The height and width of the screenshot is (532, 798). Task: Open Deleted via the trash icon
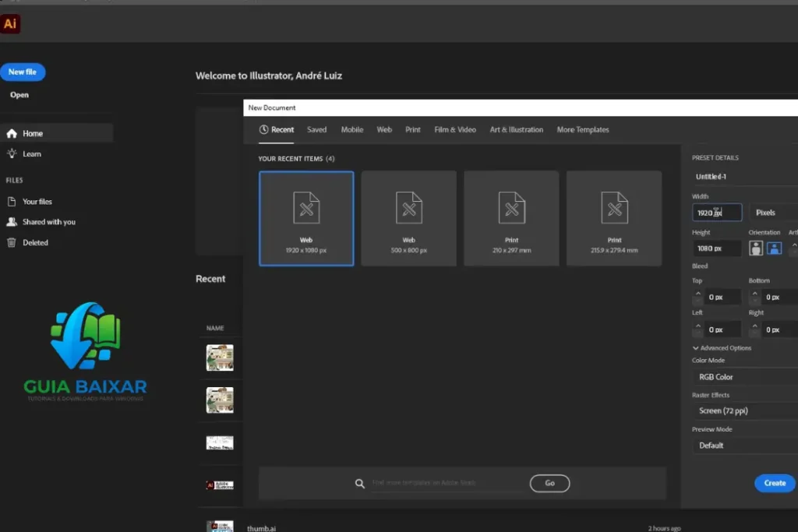pyautogui.click(x=12, y=242)
